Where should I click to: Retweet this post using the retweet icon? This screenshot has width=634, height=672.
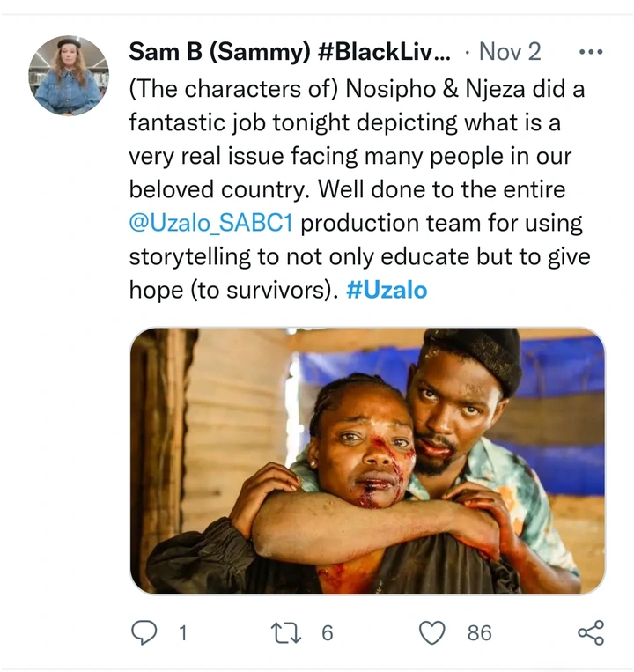(x=286, y=633)
